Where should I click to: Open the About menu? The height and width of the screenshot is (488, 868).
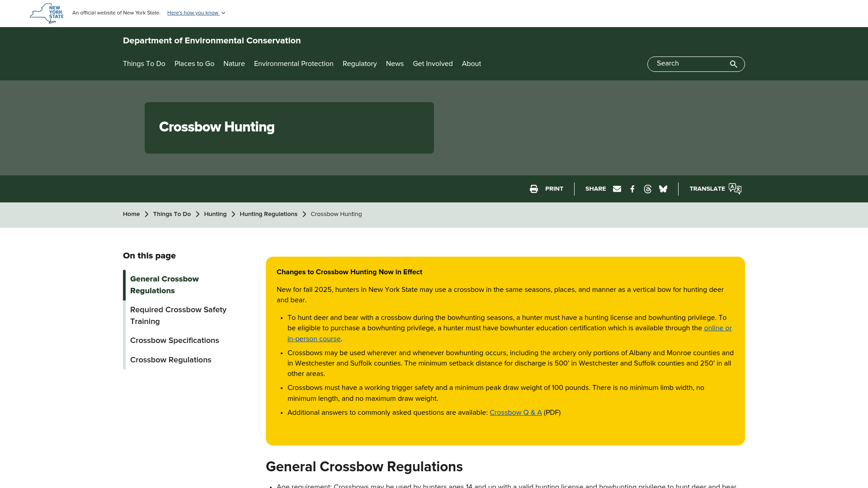tap(472, 64)
